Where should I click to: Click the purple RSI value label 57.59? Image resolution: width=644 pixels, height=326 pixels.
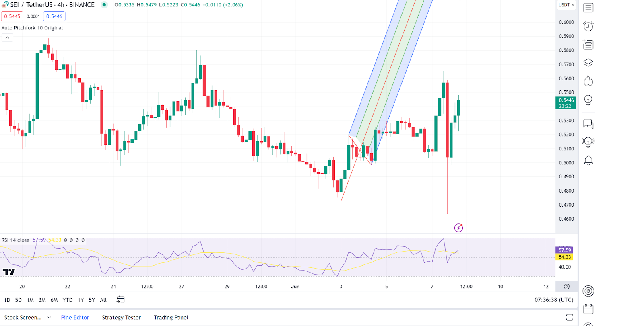pos(565,250)
